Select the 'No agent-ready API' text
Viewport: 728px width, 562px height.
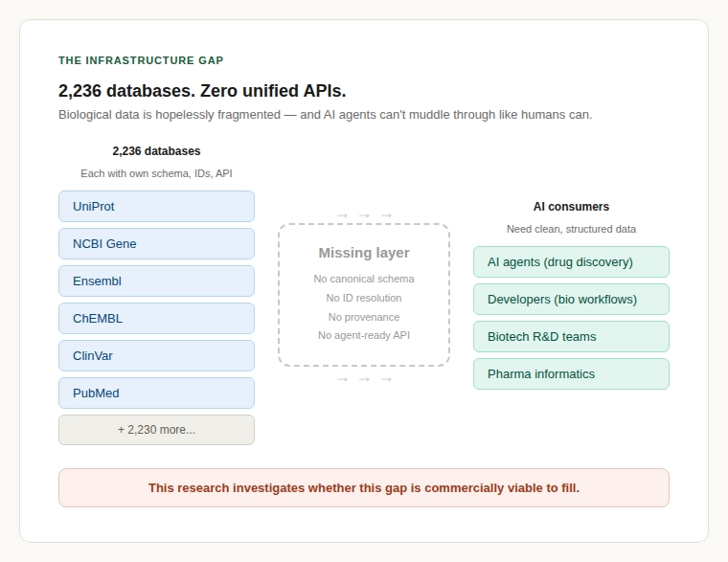tap(364, 335)
